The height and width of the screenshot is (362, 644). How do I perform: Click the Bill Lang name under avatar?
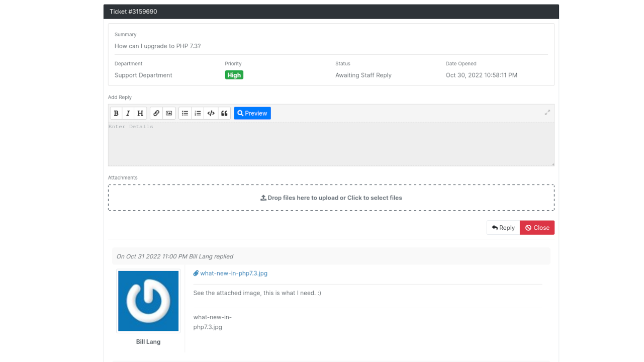[x=148, y=342]
